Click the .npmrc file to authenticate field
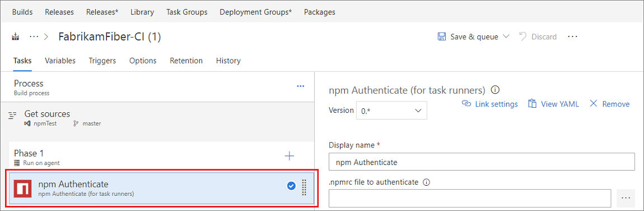644x211 pixels. [x=470, y=198]
